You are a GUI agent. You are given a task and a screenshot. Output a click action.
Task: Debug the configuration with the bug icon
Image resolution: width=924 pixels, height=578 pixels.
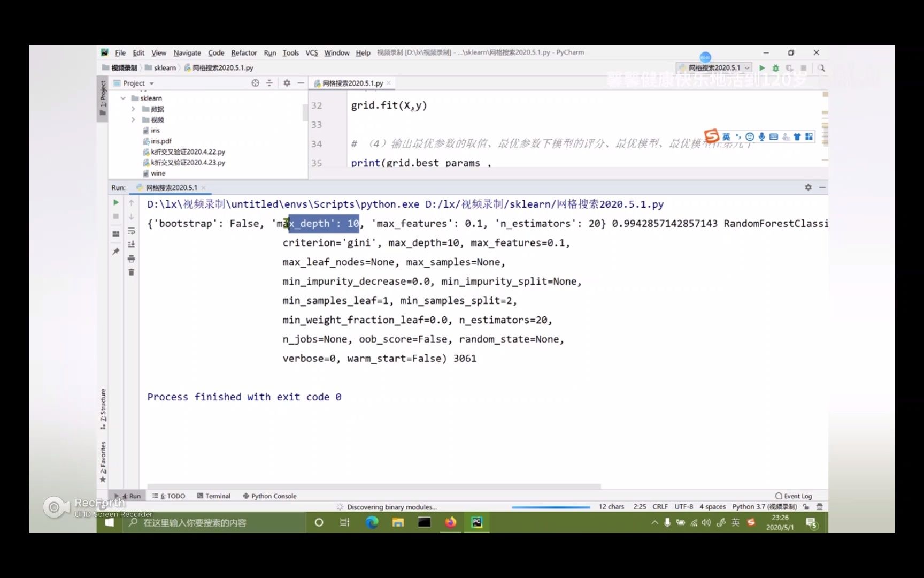click(x=775, y=68)
